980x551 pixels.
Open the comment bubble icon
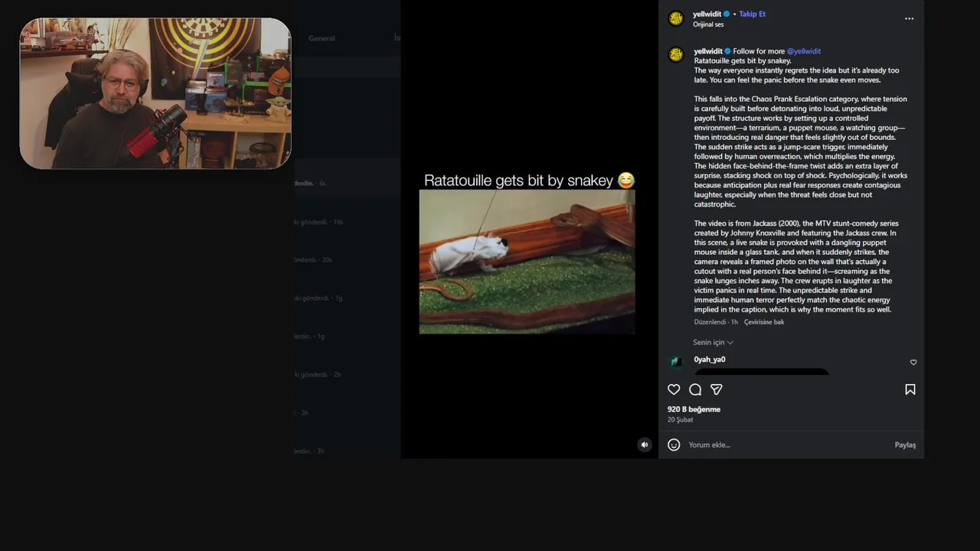click(x=695, y=390)
